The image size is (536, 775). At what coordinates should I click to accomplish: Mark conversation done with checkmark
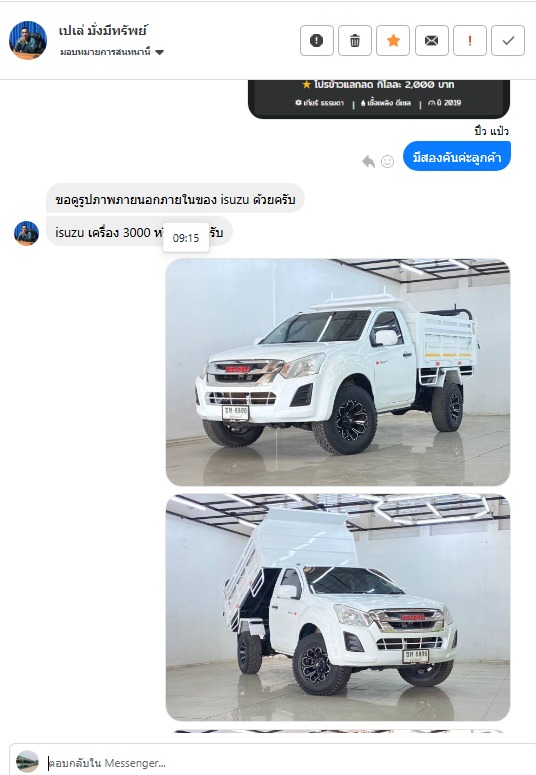508,41
